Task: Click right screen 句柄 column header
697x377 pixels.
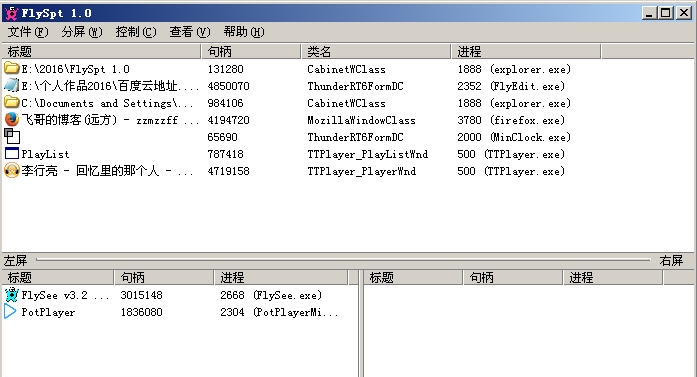Action: [x=513, y=277]
